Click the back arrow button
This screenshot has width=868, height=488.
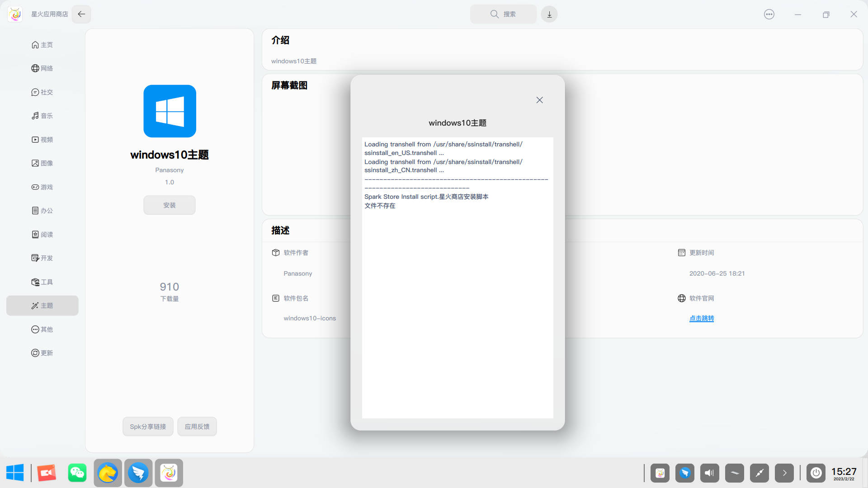click(x=81, y=14)
